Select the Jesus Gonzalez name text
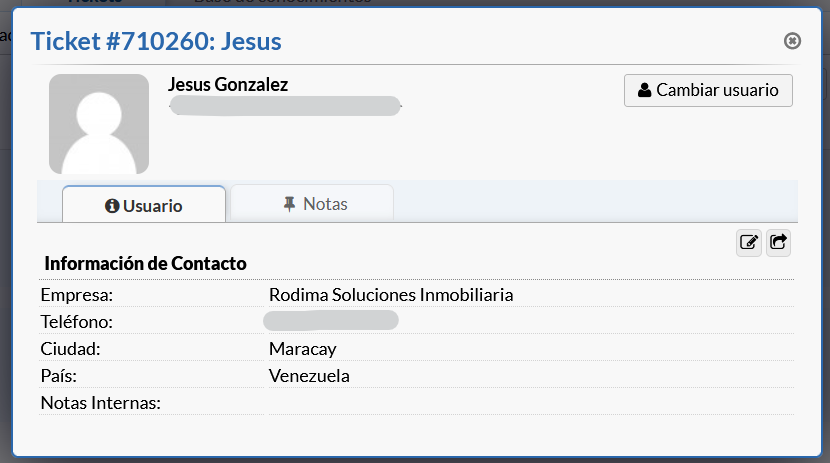Viewport: 830px width, 463px height. click(228, 85)
